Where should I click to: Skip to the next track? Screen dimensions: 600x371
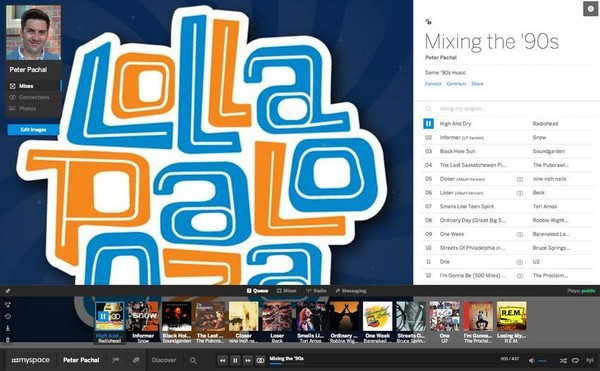[248, 360]
